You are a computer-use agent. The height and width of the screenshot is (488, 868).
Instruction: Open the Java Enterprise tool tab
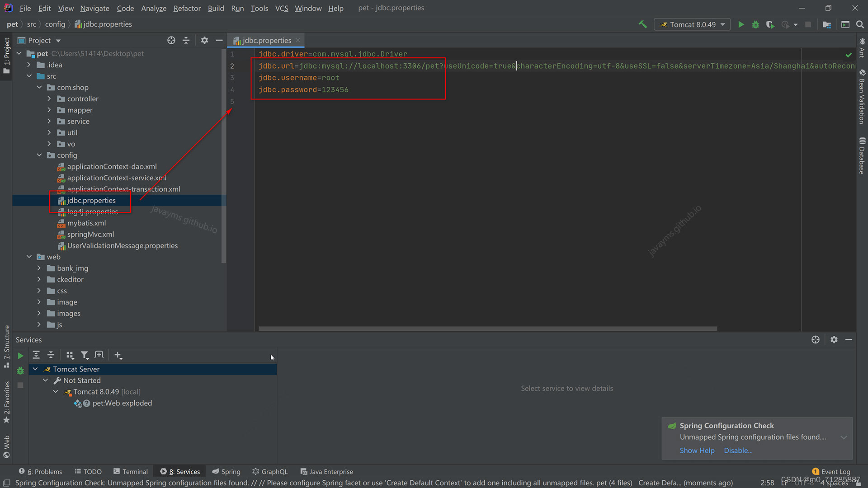coord(327,471)
